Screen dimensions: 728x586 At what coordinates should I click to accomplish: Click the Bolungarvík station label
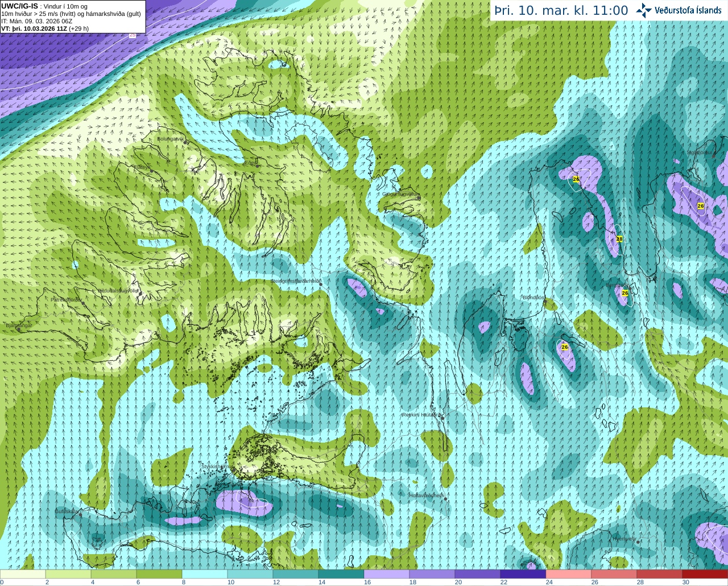pos(171,138)
